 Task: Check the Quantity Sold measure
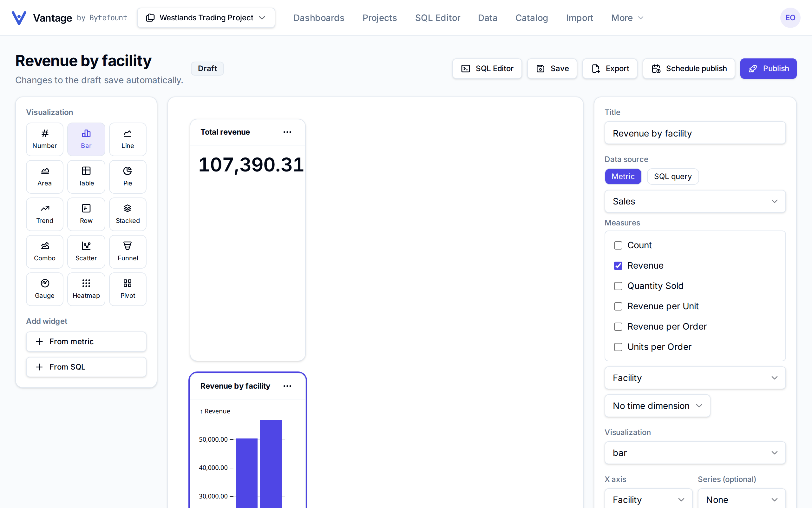tap(618, 286)
